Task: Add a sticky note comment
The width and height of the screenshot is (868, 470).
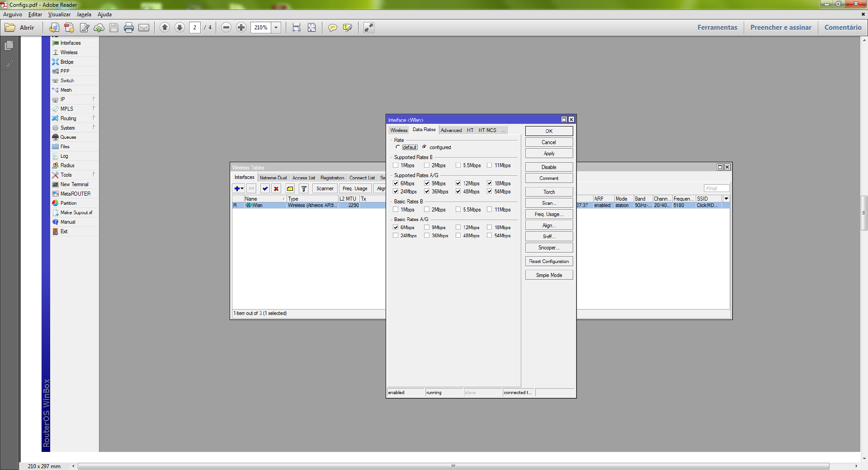Action: [x=332, y=28]
